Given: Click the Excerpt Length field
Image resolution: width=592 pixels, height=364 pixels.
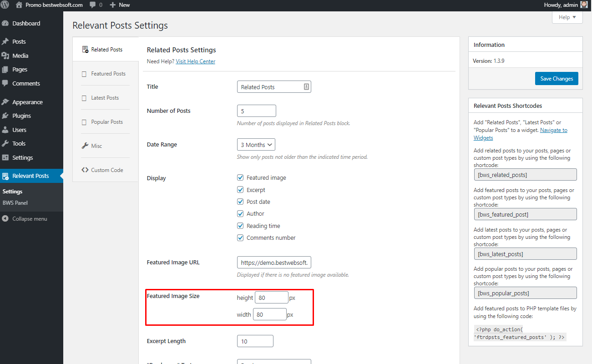Looking at the screenshot, I should pyautogui.click(x=255, y=341).
